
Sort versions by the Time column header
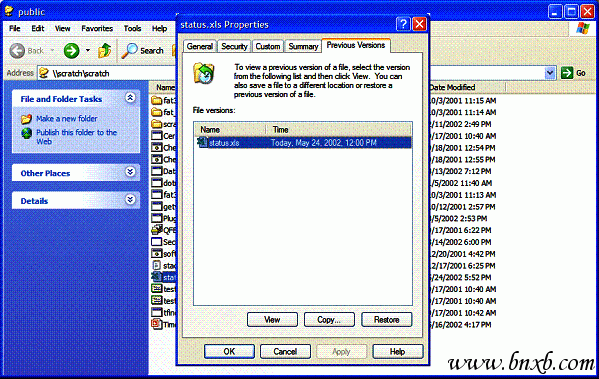coord(338,130)
